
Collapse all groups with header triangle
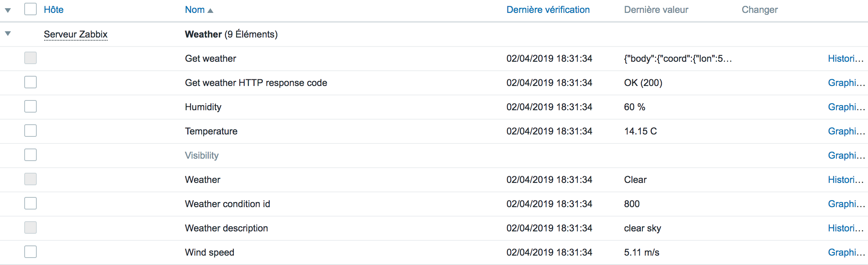(x=8, y=10)
